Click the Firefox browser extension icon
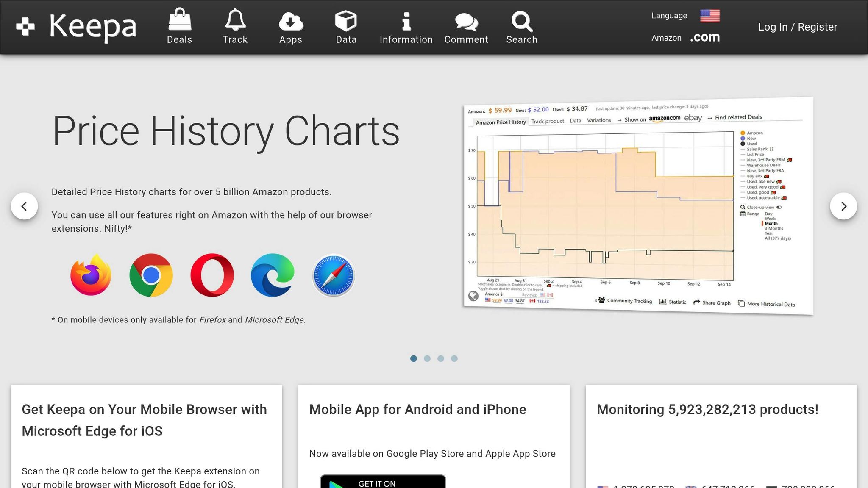 pos(91,275)
